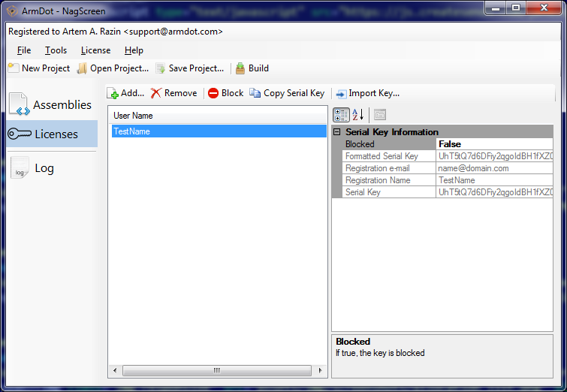Viewport: 567px width, 392px height.
Task: Click the 'If true, the key is blocked' description
Action: coord(380,353)
